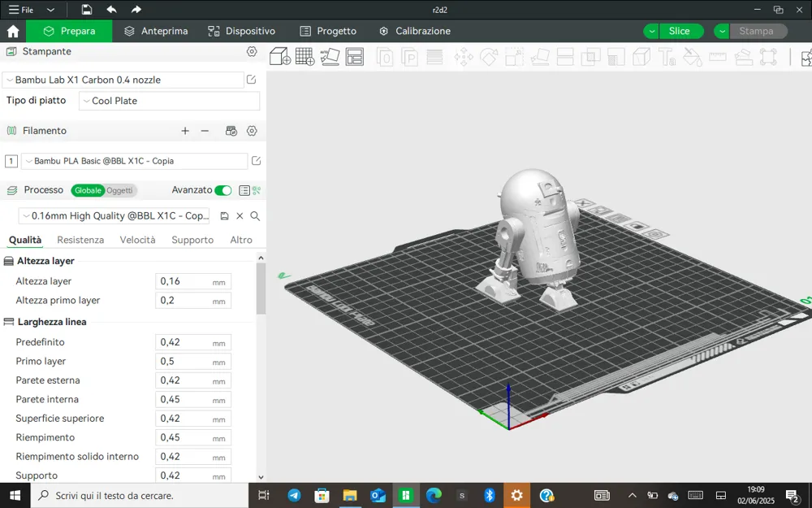Click the Undo arrow icon
The image size is (812, 508).
pyautogui.click(x=111, y=9)
